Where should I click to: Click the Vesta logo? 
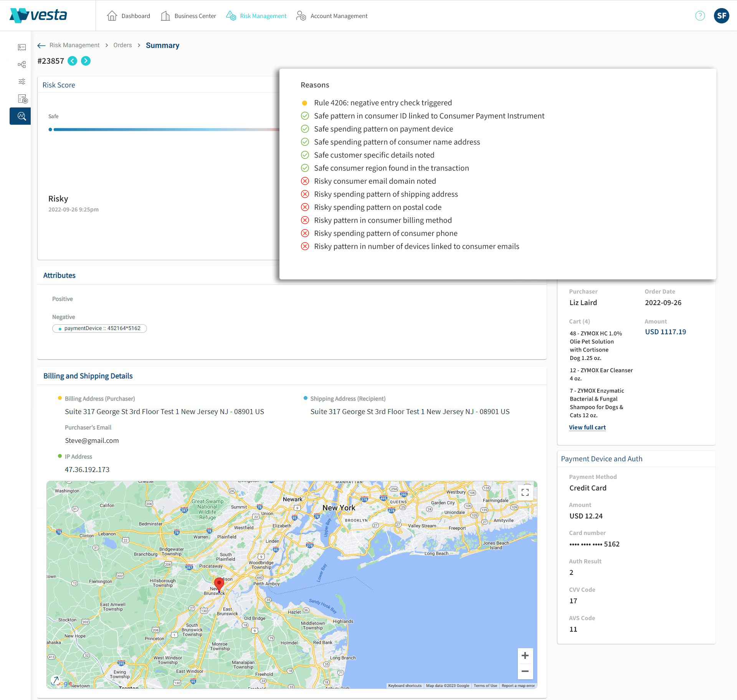pos(38,15)
